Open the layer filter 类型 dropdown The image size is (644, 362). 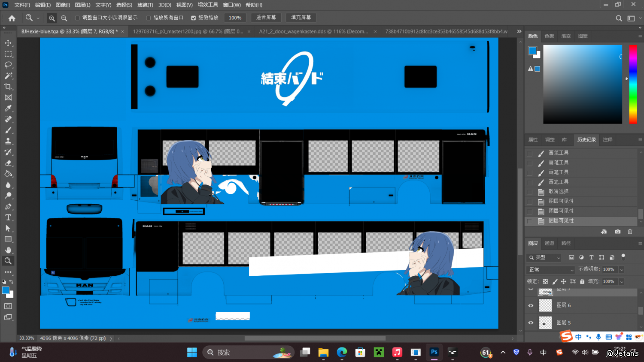click(x=544, y=257)
